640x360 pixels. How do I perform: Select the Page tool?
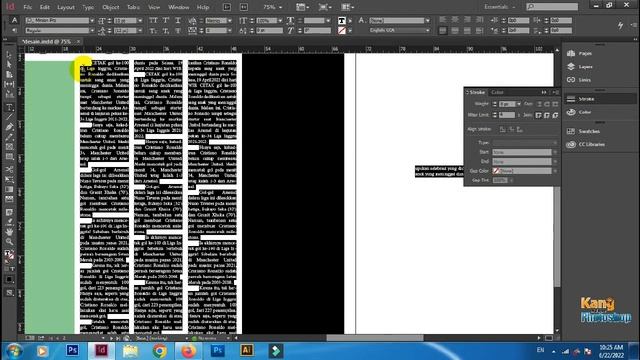[9, 74]
